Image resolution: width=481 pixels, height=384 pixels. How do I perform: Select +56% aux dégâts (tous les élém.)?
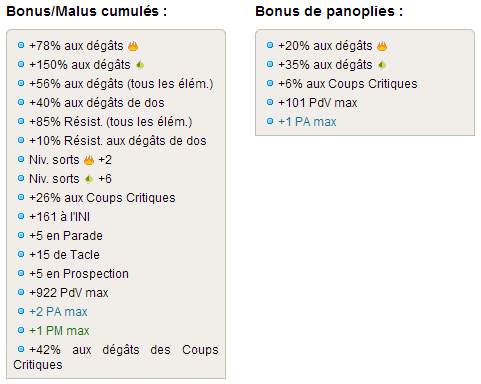click(x=121, y=84)
